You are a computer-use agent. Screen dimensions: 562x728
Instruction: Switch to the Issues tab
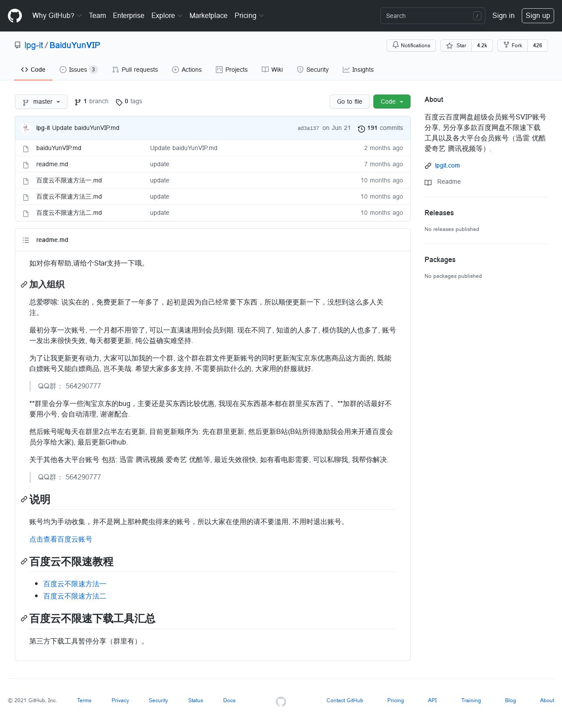[78, 70]
